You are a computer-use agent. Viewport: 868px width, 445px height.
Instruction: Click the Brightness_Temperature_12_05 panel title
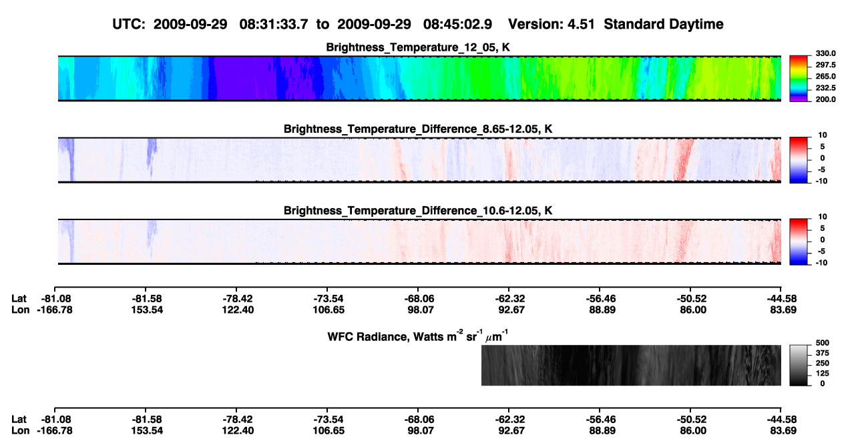419,47
